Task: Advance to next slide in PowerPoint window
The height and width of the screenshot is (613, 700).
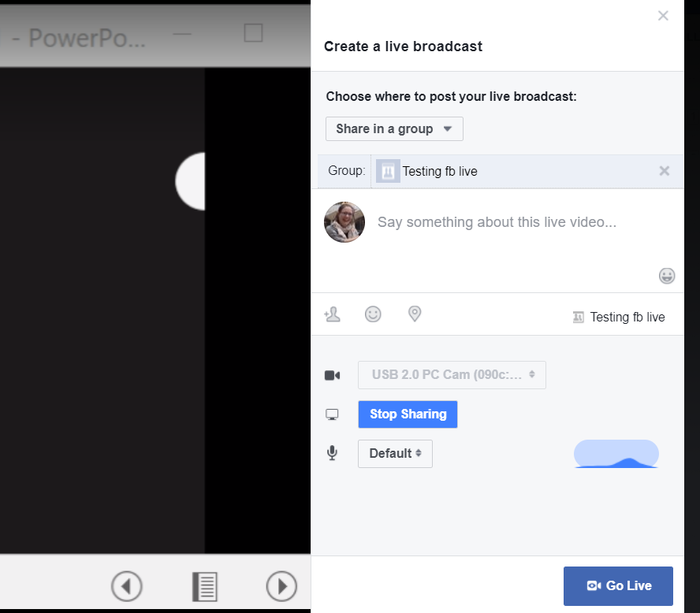Action: click(x=281, y=585)
